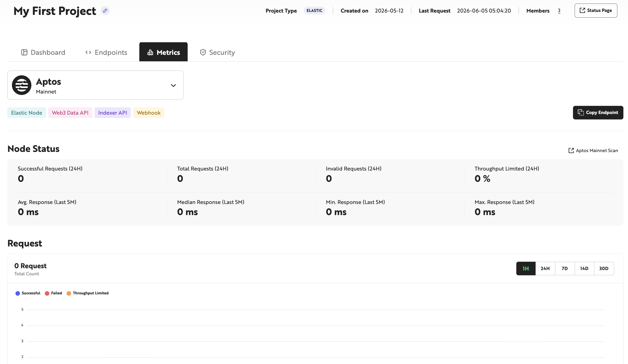The width and height of the screenshot is (628, 364).
Task: Open the Status Page
Action: [x=596, y=10]
